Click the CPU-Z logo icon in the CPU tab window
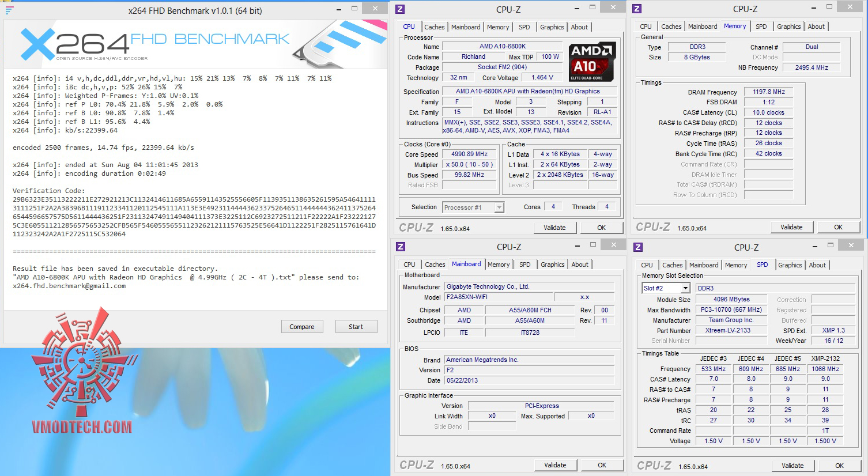The width and height of the screenshot is (868, 476). click(x=400, y=9)
